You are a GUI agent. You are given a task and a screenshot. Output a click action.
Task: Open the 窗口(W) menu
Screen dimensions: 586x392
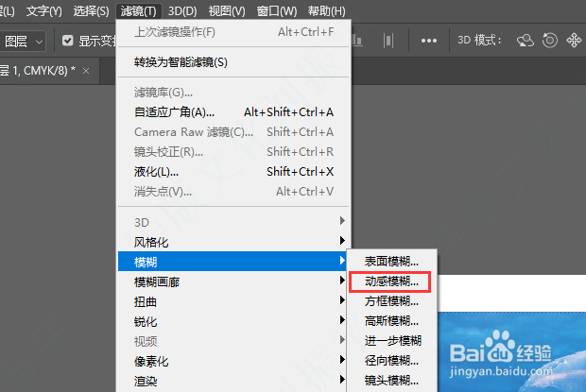click(x=277, y=11)
